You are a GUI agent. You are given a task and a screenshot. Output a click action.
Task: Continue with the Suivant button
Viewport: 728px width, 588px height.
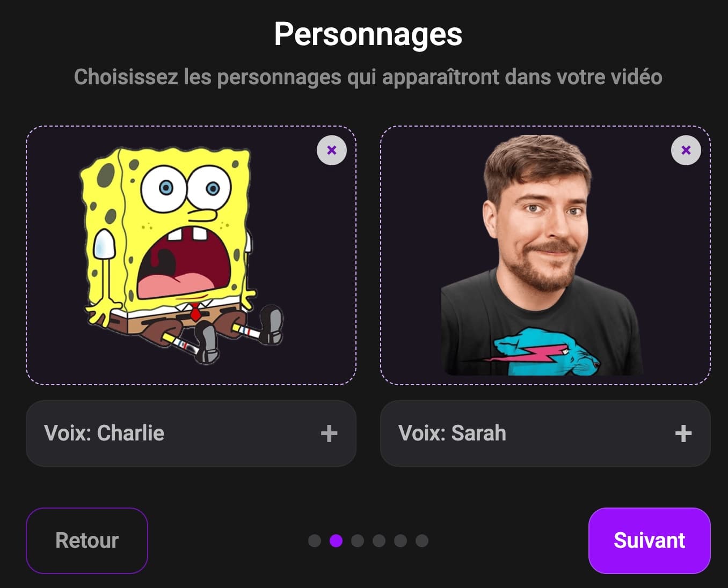click(650, 541)
